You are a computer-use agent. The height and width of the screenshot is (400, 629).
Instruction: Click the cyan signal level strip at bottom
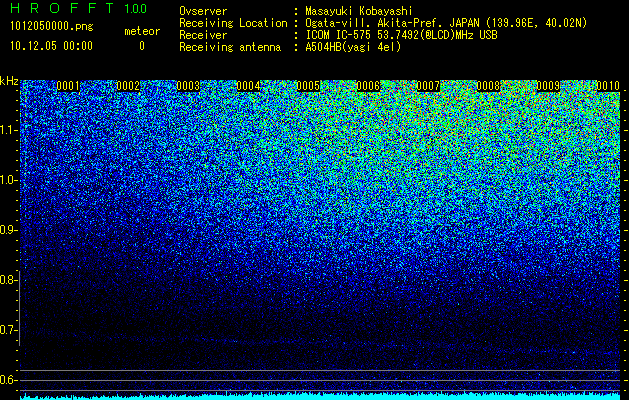click(x=320, y=397)
